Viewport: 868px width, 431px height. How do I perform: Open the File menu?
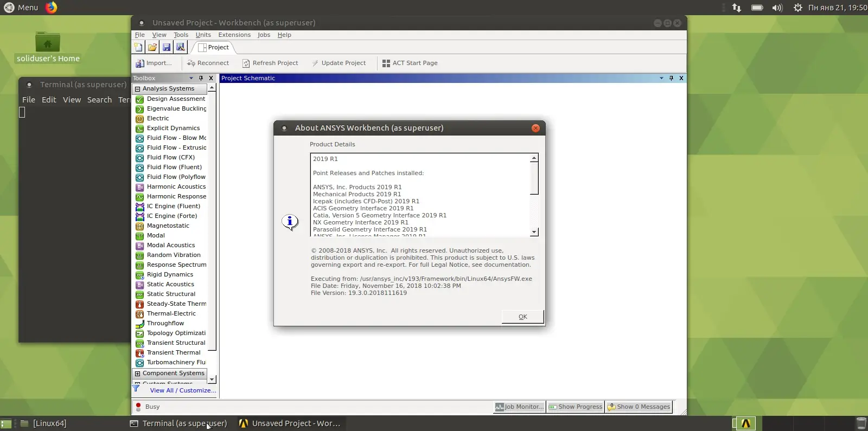(x=139, y=35)
